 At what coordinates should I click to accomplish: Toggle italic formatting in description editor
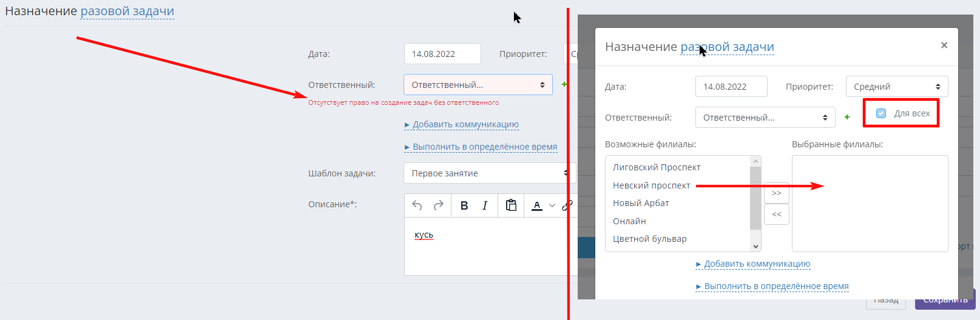pos(485,205)
